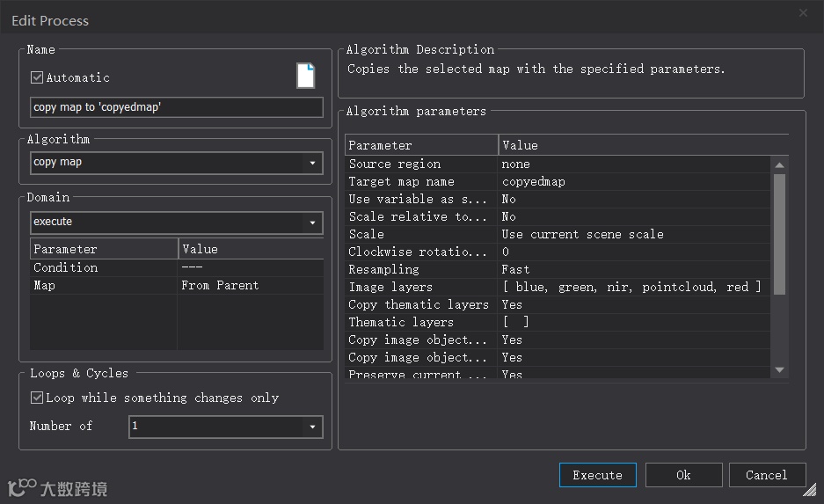Click the process name text field
The image size is (824, 504).
pos(174,107)
